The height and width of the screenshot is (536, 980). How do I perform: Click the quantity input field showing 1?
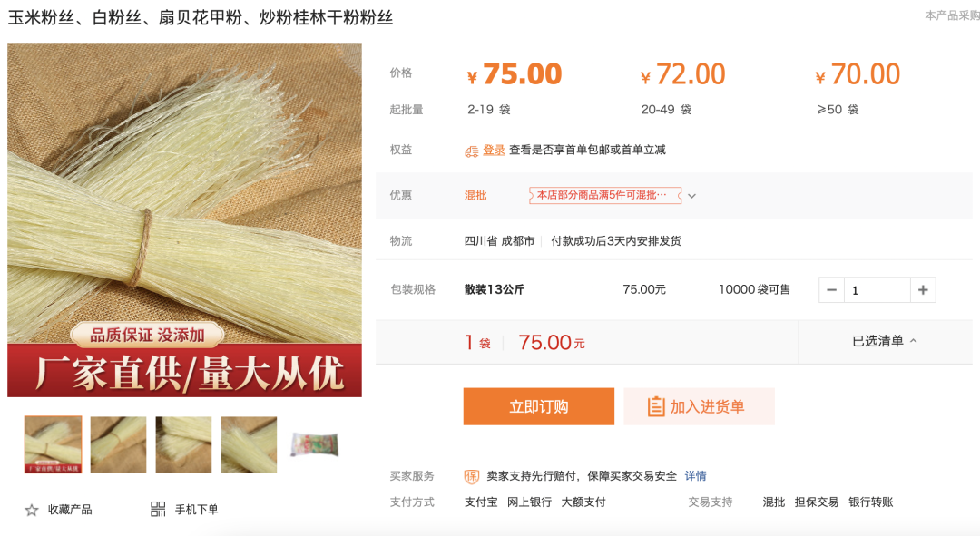point(877,290)
